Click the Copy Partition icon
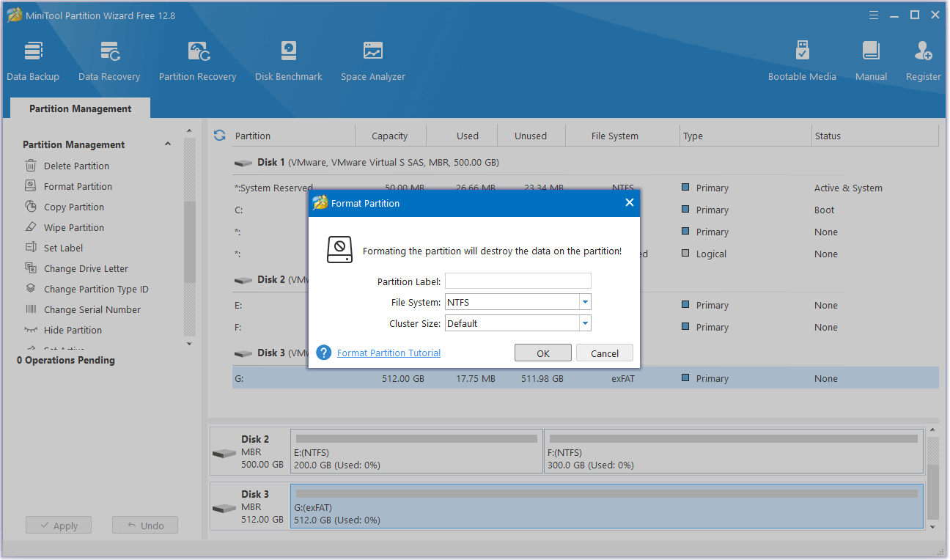The height and width of the screenshot is (560, 950). 31,207
